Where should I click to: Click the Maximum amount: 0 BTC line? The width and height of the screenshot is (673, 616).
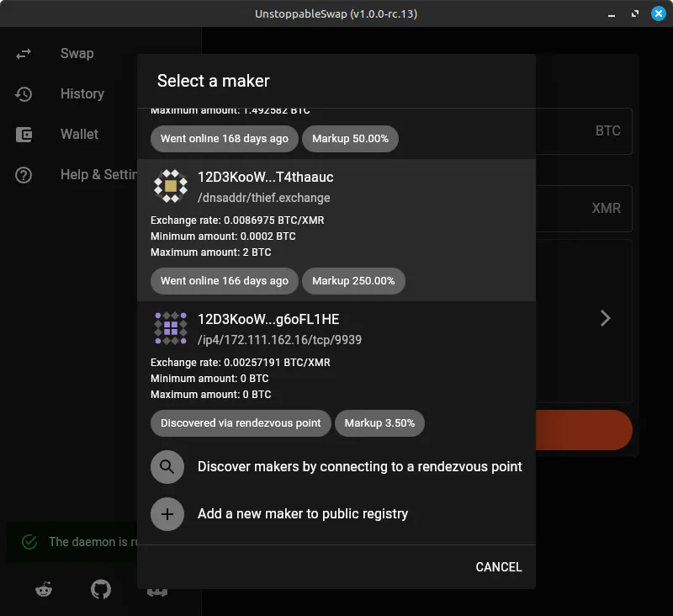pyautogui.click(x=211, y=395)
